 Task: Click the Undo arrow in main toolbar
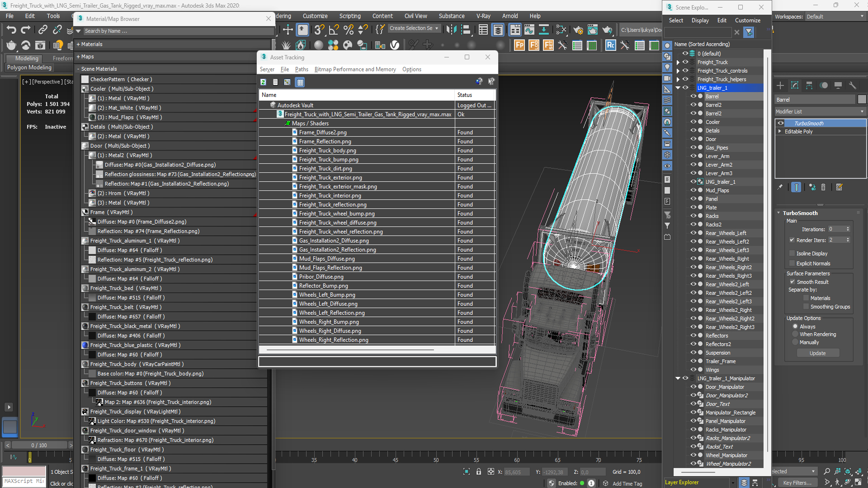(x=11, y=30)
